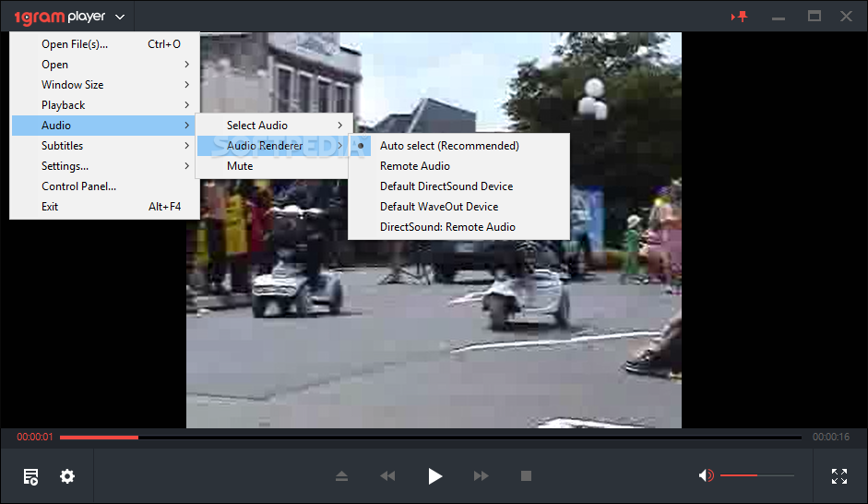Toggle the Mute menu option
868x504 pixels.
273,166
